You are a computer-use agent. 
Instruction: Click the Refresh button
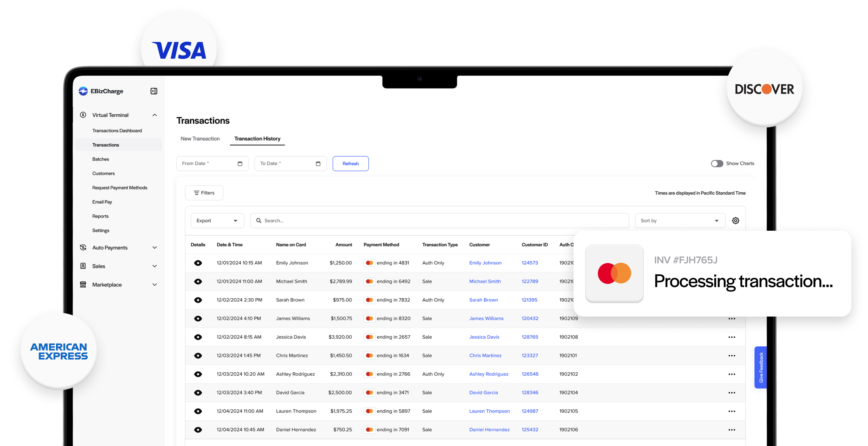point(350,164)
